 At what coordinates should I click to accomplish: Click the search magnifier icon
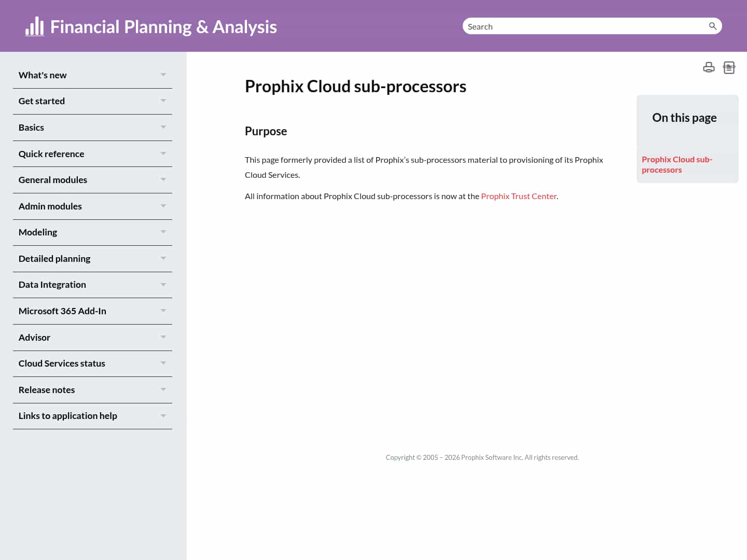pos(712,25)
